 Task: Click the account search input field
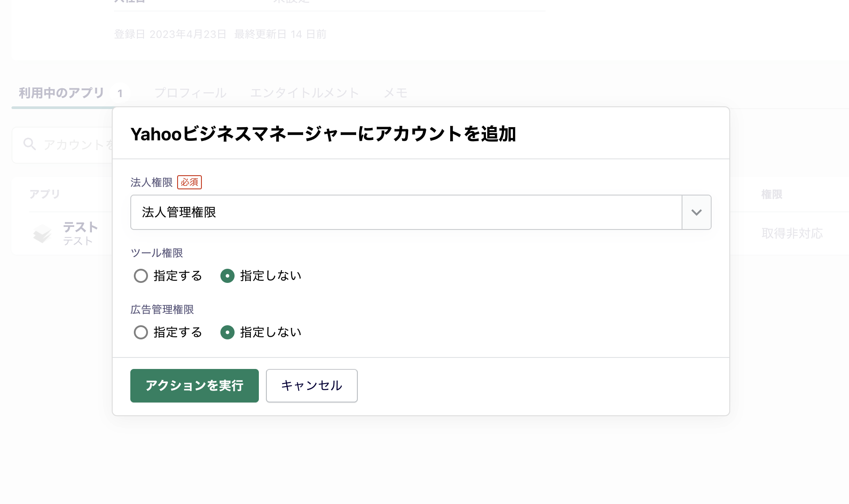77,145
